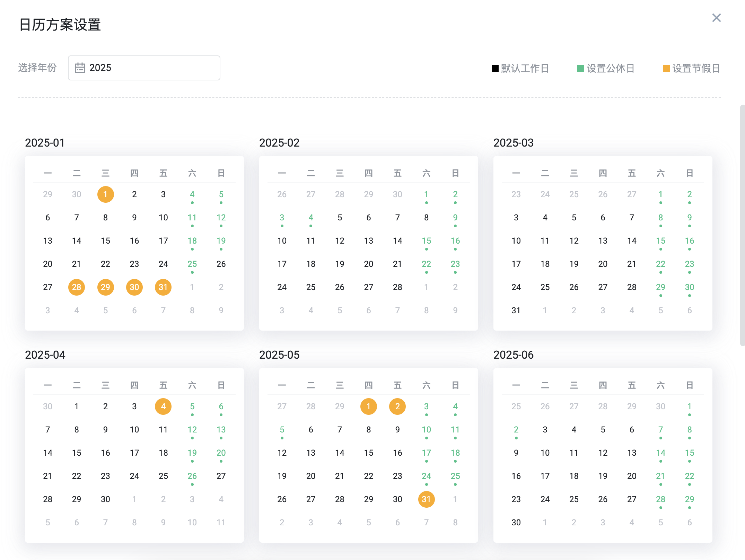Click the calendar icon in year field
Image resolution: width=745 pixels, height=560 pixels.
pyautogui.click(x=80, y=68)
